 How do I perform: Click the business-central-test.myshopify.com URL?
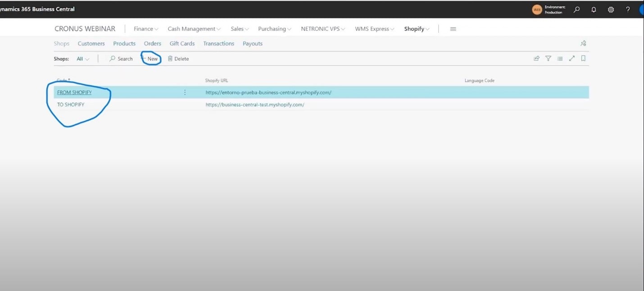tap(255, 105)
